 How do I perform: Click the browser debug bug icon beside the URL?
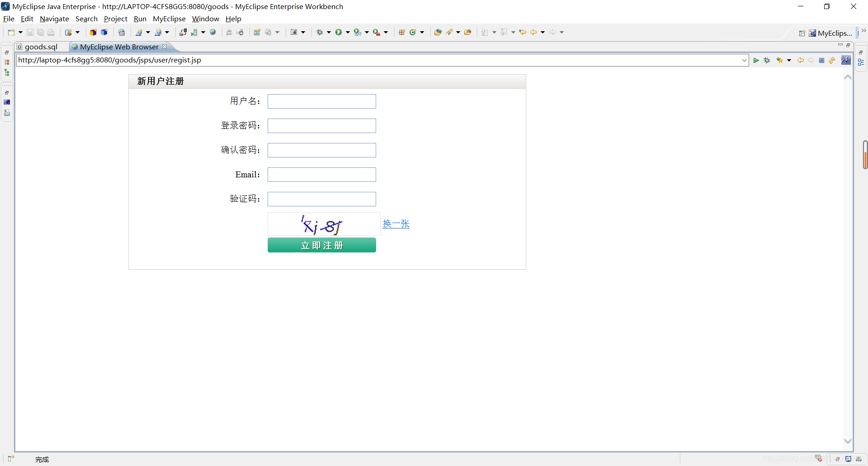(x=767, y=60)
